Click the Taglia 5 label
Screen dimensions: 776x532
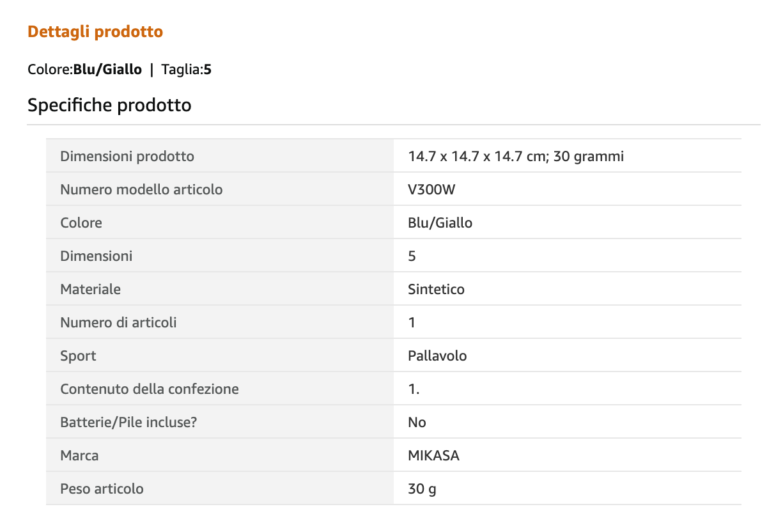click(187, 69)
